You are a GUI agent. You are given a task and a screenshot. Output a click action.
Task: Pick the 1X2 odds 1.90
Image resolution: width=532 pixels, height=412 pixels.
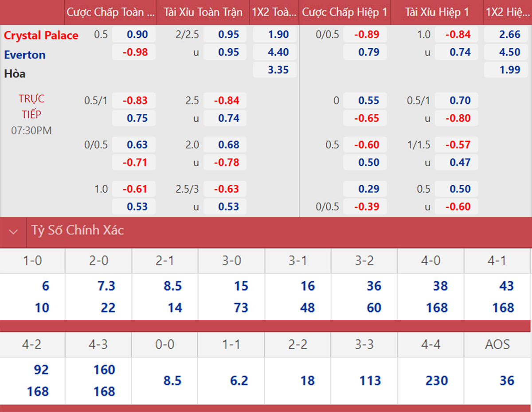(275, 35)
